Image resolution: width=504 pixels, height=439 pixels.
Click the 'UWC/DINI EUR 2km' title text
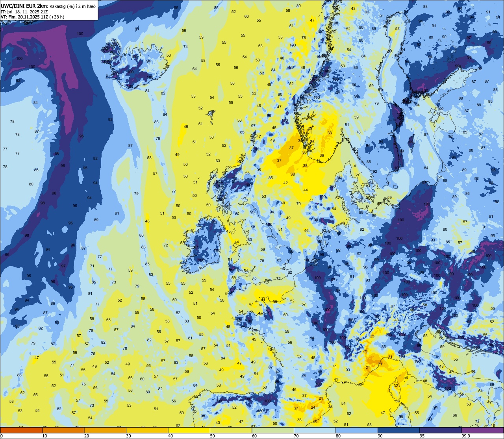point(24,6)
